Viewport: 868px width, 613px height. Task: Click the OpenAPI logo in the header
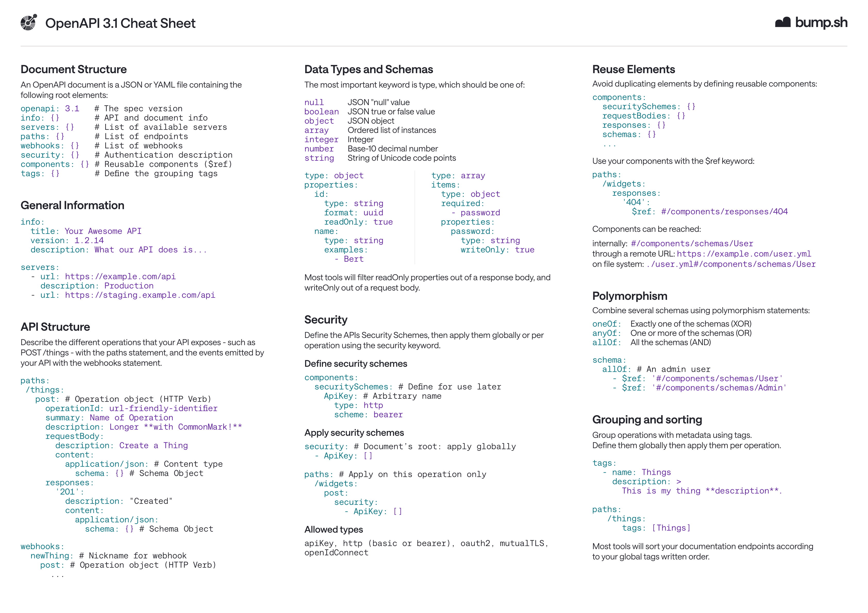pyautogui.click(x=29, y=23)
